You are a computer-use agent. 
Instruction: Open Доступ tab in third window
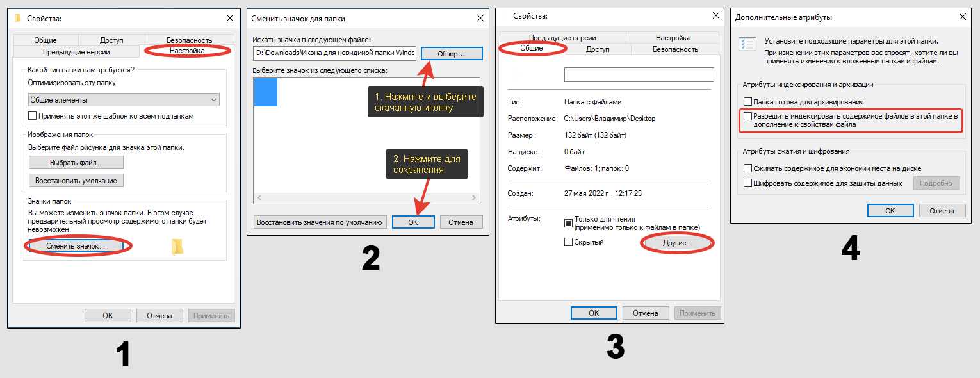coord(598,49)
